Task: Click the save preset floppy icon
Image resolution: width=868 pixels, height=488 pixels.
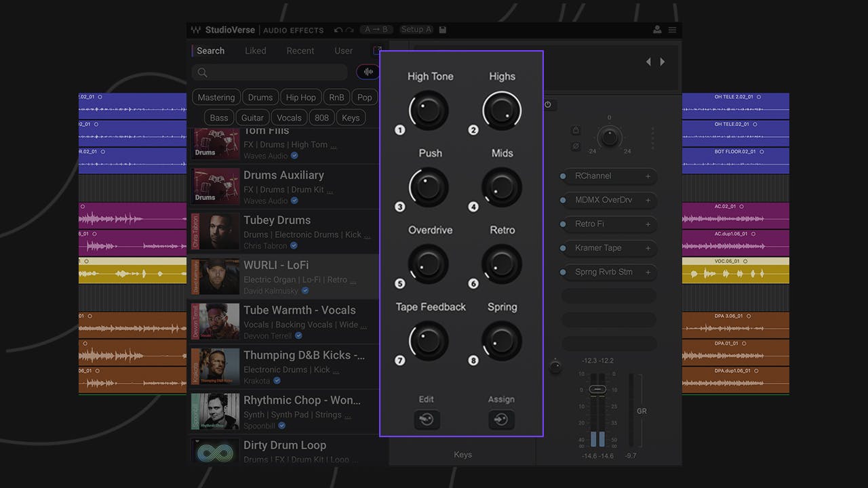Action: point(443,30)
